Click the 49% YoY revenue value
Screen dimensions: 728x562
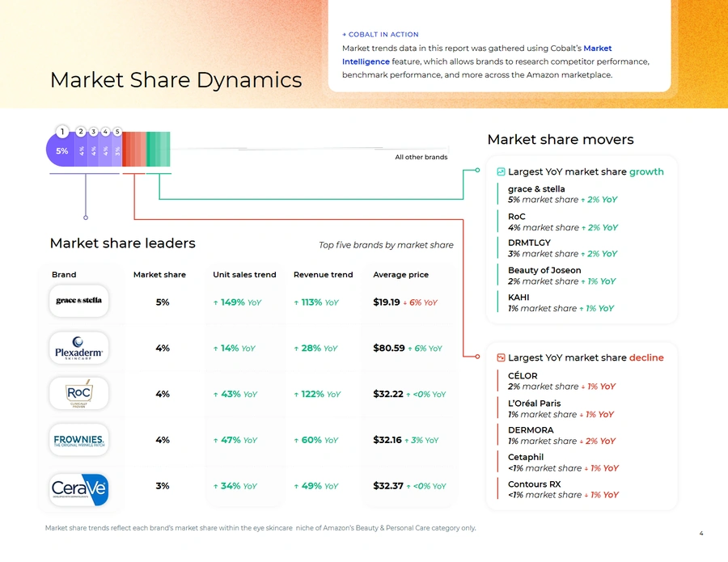coord(315,486)
